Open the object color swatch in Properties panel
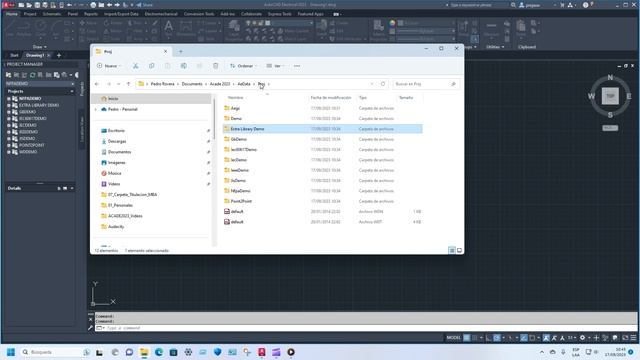640x360 pixels. tap(392, 23)
